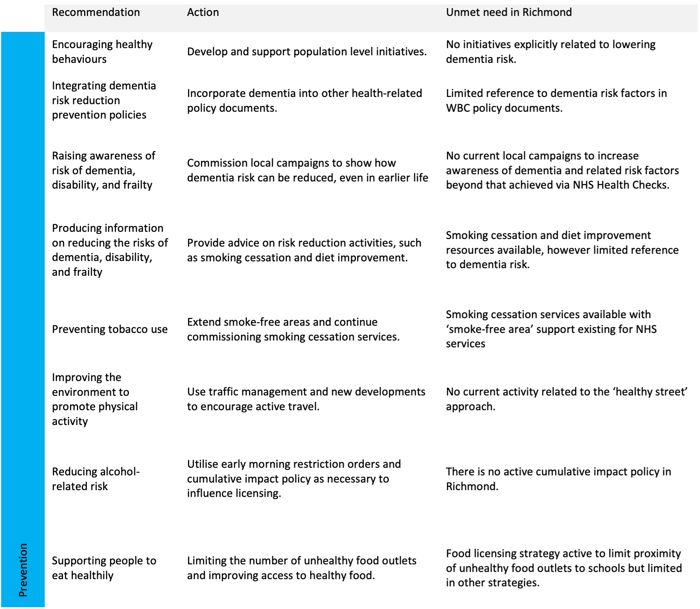This screenshot has width=700, height=609.
Task: Click 'No current activity related to the healthy street' cell
Action: point(567,399)
